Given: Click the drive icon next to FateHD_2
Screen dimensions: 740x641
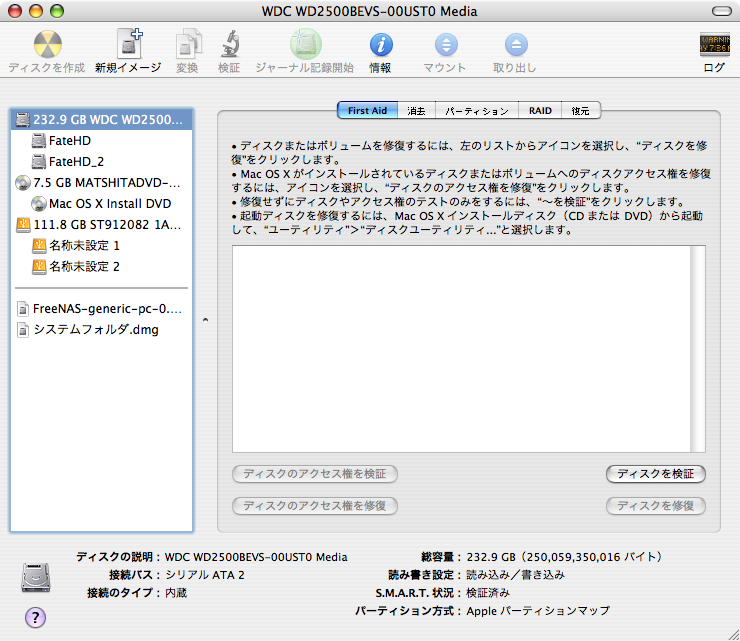Looking at the screenshot, I should tap(39, 161).
